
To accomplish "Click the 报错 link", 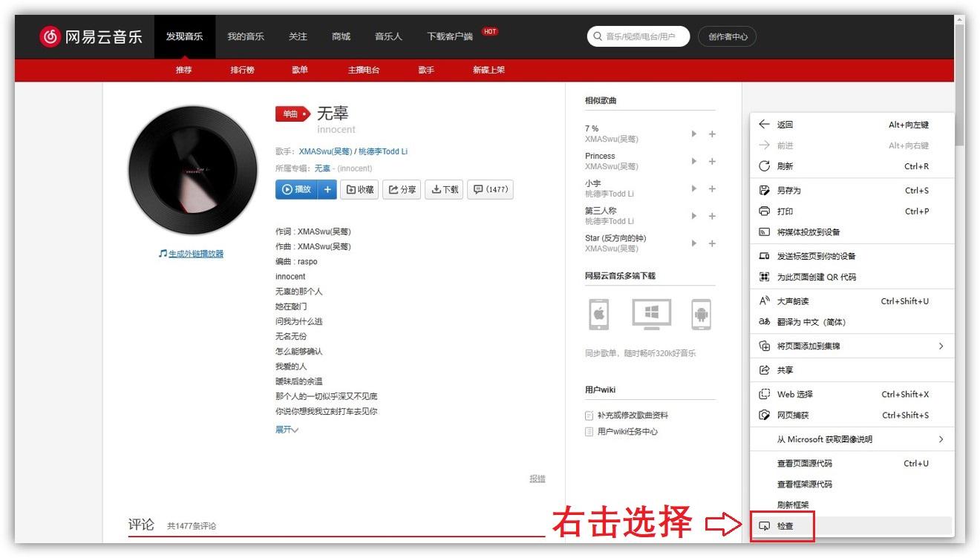I will (538, 479).
